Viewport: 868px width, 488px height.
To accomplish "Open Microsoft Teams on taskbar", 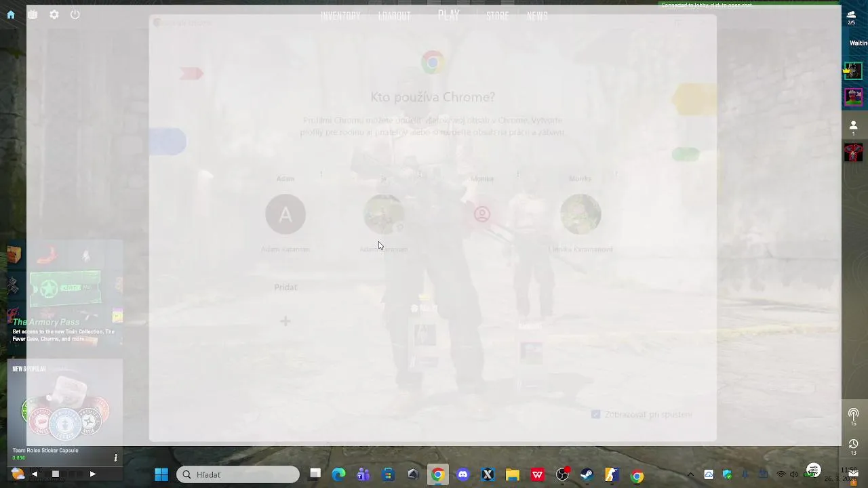I will (x=363, y=474).
